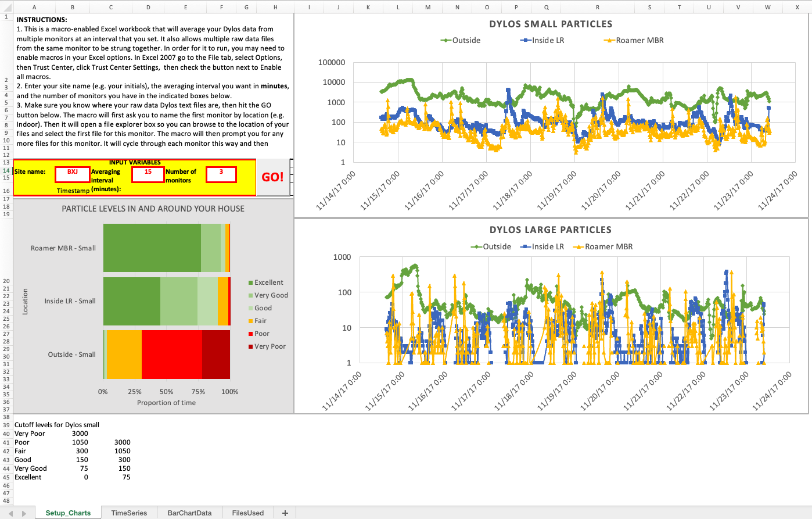Select the Poor lower cutoff 1050
The image size is (812, 519).
[x=80, y=442]
